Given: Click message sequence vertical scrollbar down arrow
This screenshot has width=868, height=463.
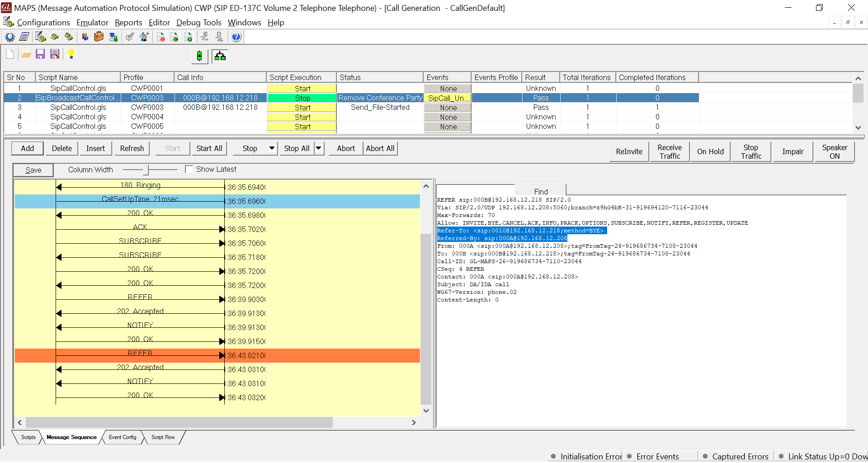Looking at the screenshot, I should [426, 411].
